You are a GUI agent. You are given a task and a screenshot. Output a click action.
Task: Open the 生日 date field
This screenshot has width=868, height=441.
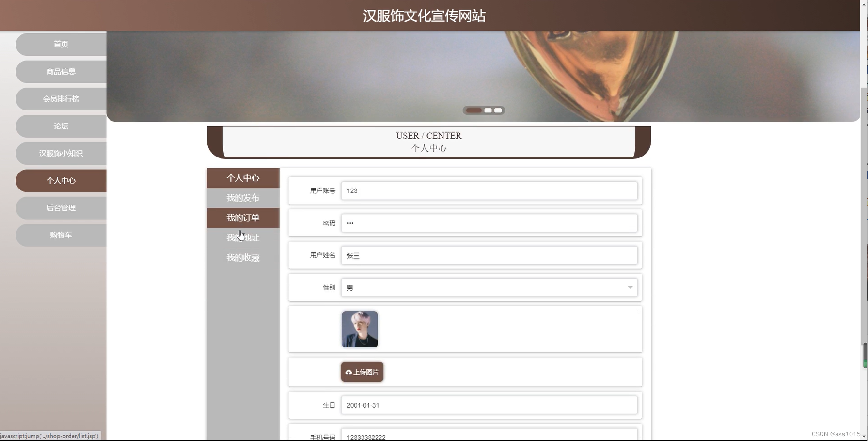coord(489,405)
